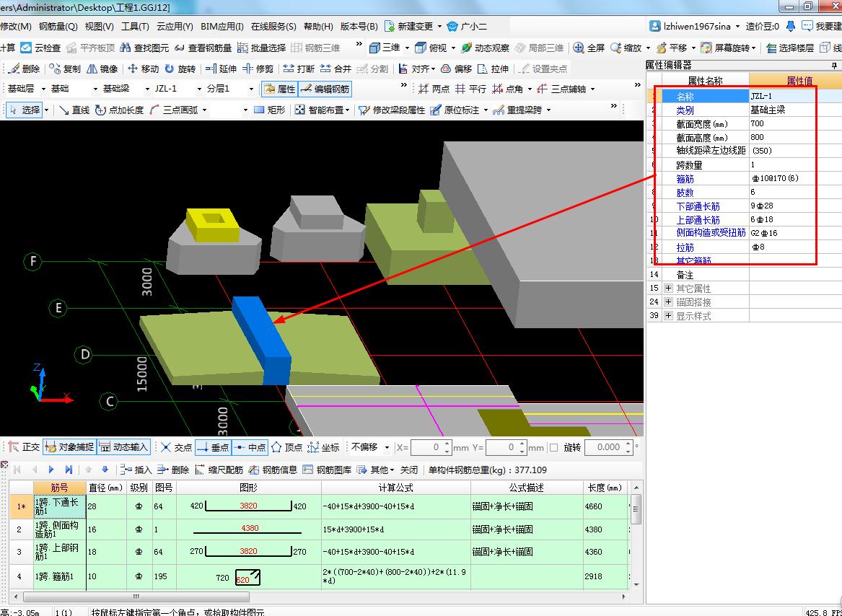Select the 打断 break tool
Viewport: 842px width, 616px height.
299,69
